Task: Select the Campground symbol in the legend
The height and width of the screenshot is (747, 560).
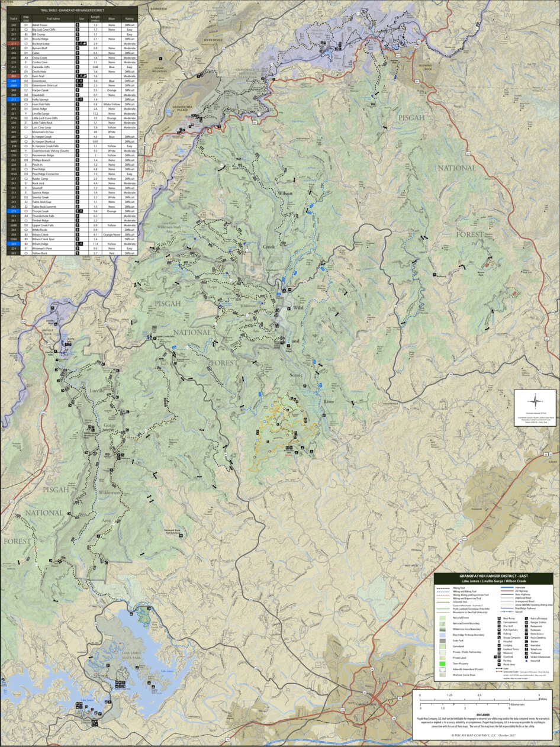Action: pyautogui.click(x=499, y=622)
